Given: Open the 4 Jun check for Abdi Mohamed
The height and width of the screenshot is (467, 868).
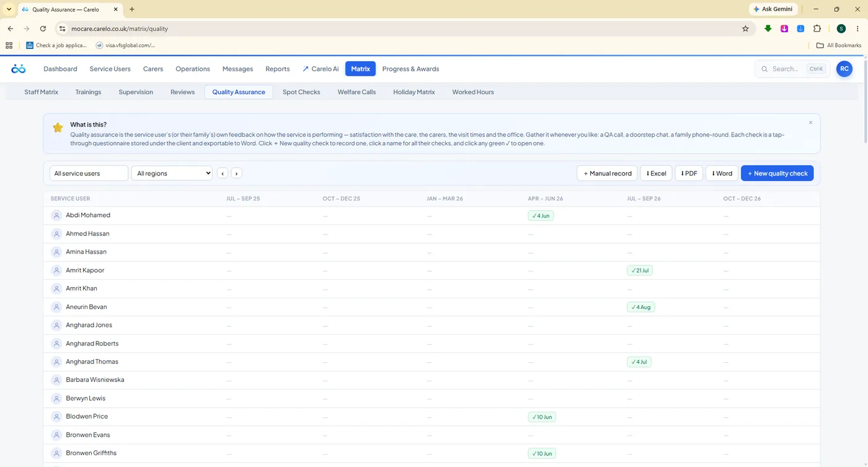Looking at the screenshot, I should point(541,216).
